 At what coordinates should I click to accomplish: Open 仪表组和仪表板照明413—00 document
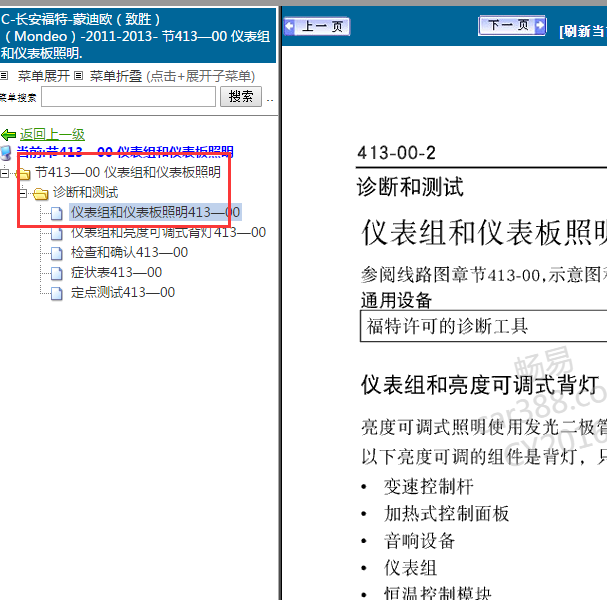155,212
